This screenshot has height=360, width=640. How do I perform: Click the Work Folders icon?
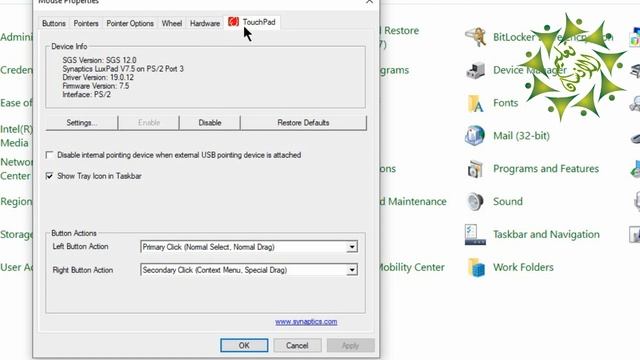(x=476, y=267)
